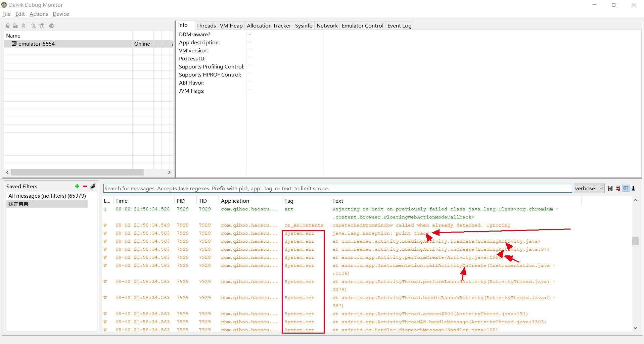This screenshot has height=344, width=644.
Task: Click the Dump HPROF file icon
Action: (x=15, y=26)
